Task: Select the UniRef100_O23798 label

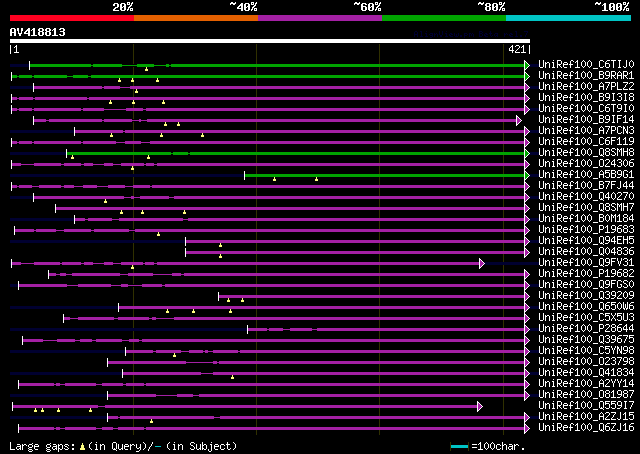Action: (586, 362)
